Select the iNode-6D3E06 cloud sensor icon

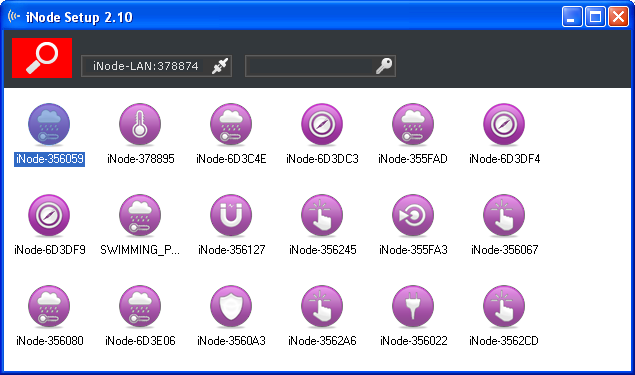pos(140,307)
